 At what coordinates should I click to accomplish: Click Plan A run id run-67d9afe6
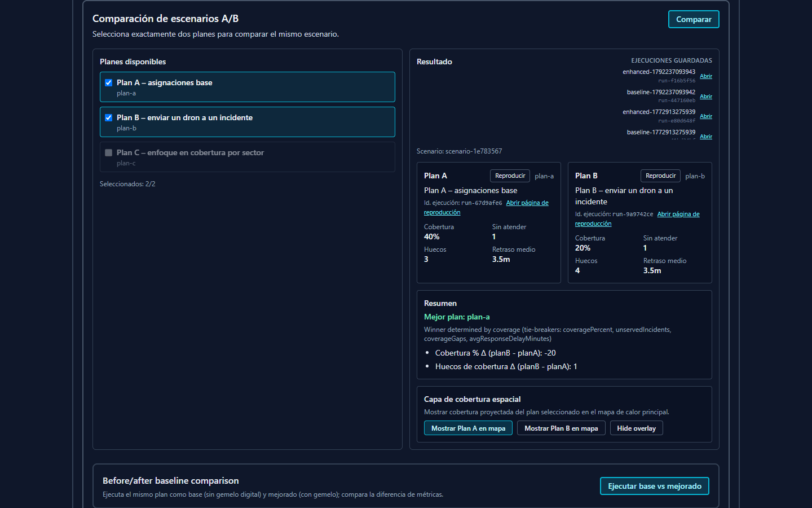(x=482, y=203)
